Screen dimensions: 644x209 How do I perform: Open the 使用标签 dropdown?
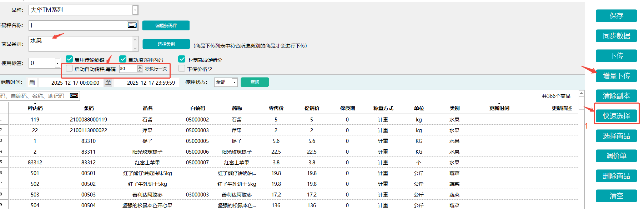(57, 63)
